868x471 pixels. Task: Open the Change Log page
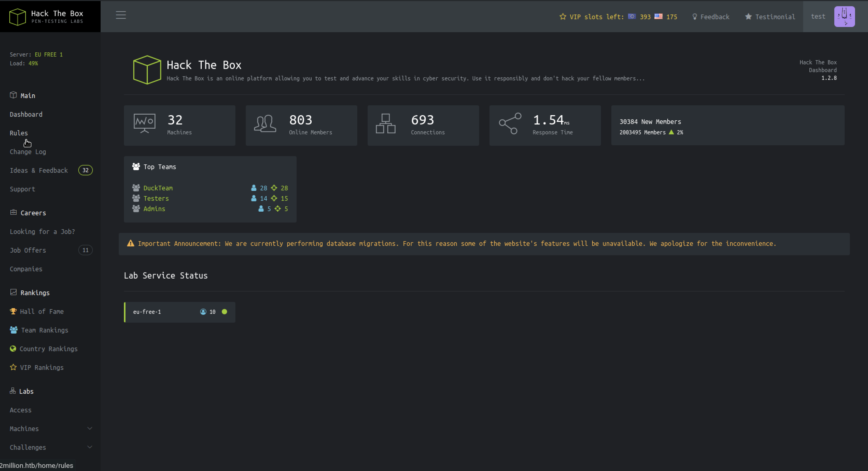[28, 152]
